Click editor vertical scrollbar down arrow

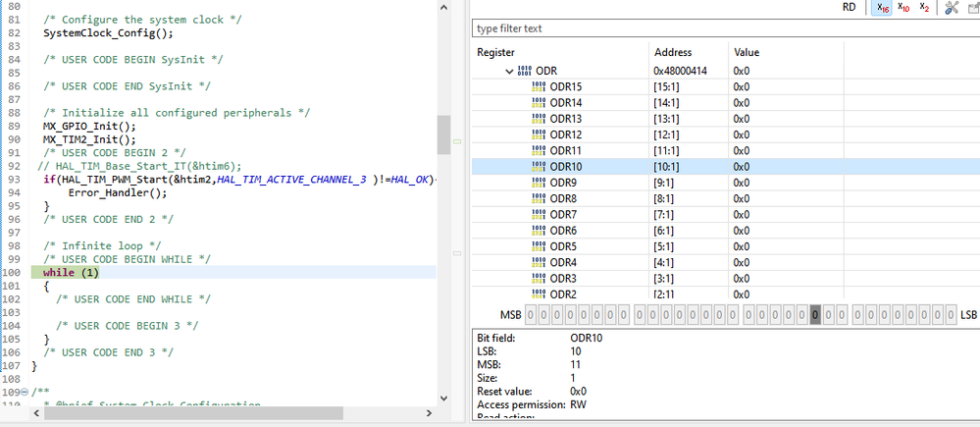tap(443, 398)
